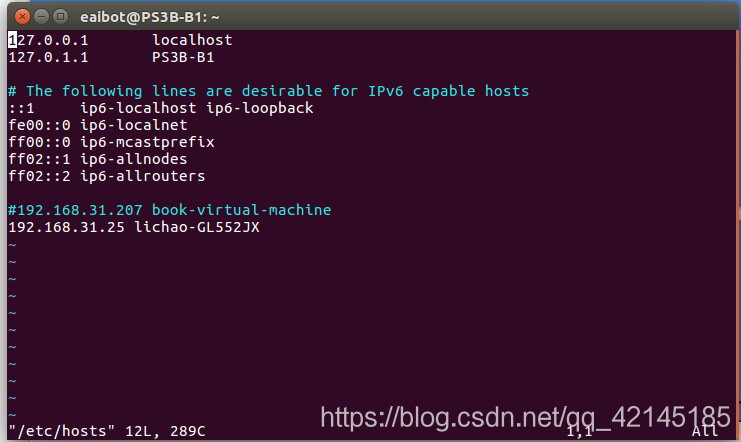Screen dimensions: 741x442
Task: Click the terminal title eaibot@PS3B-B1
Action: (x=149, y=17)
